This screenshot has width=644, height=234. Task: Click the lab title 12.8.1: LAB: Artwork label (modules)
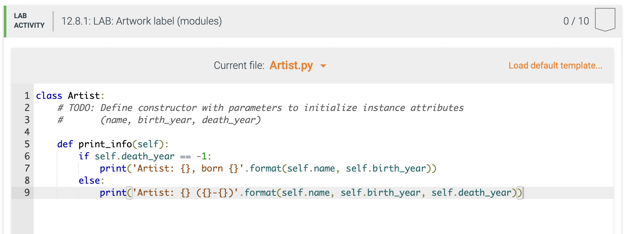tap(142, 21)
